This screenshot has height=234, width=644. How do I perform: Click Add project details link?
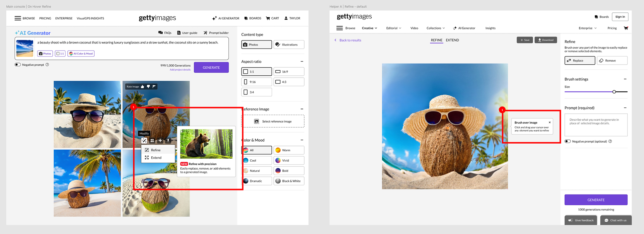(x=180, y=70)
